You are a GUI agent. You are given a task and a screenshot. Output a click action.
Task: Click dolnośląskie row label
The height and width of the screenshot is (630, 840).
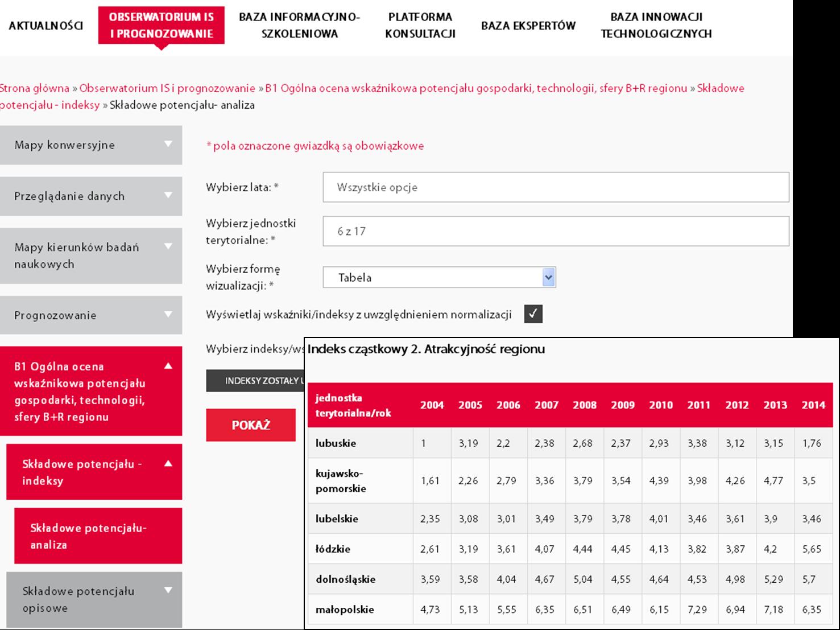point(346,579)
